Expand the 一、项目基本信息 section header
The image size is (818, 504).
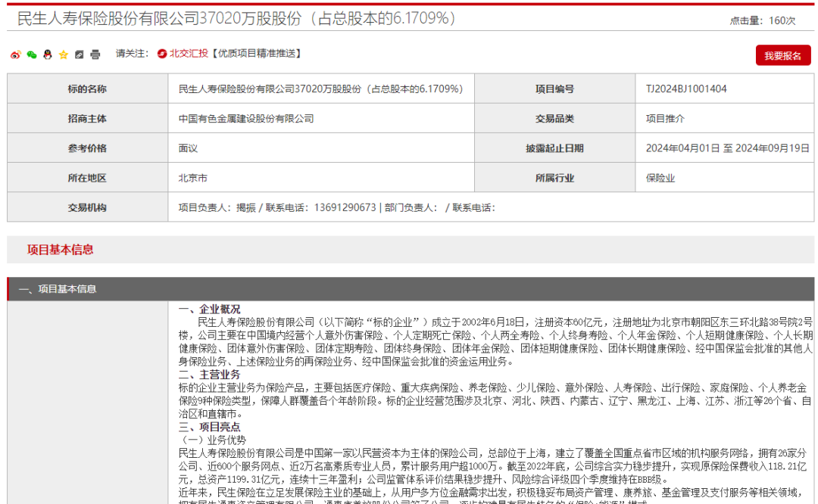point(57,288)
